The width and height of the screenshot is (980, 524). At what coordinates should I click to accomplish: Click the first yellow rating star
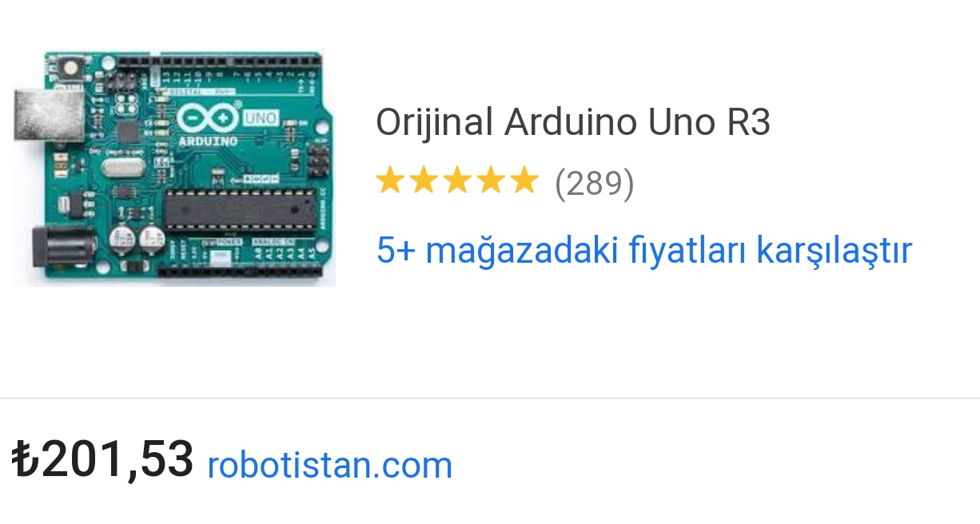(389, 181)
